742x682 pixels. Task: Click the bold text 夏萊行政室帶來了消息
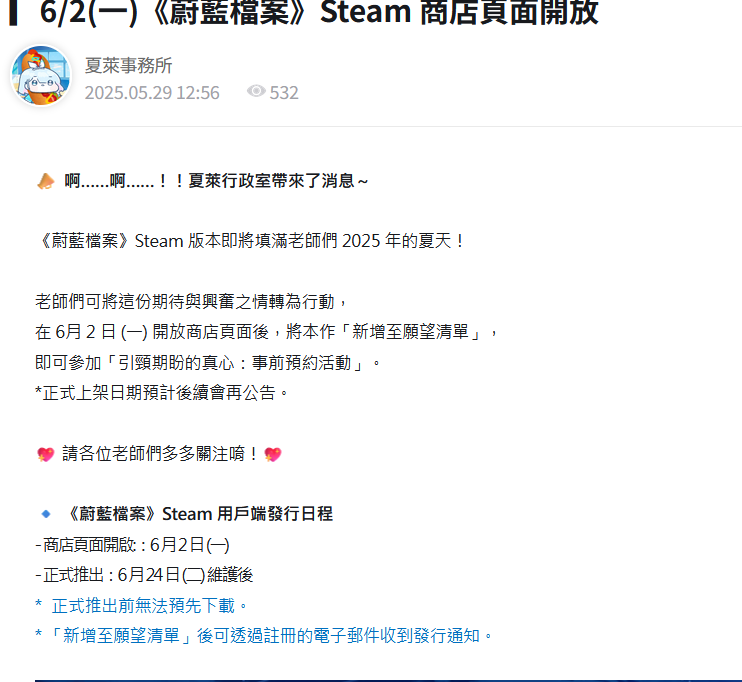tap(272, 181)
